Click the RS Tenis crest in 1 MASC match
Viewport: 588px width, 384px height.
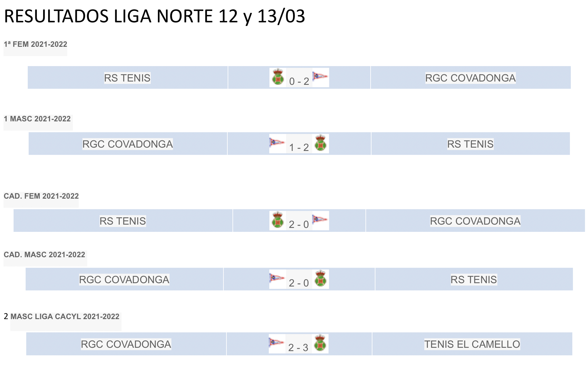[x=320, y=143]
